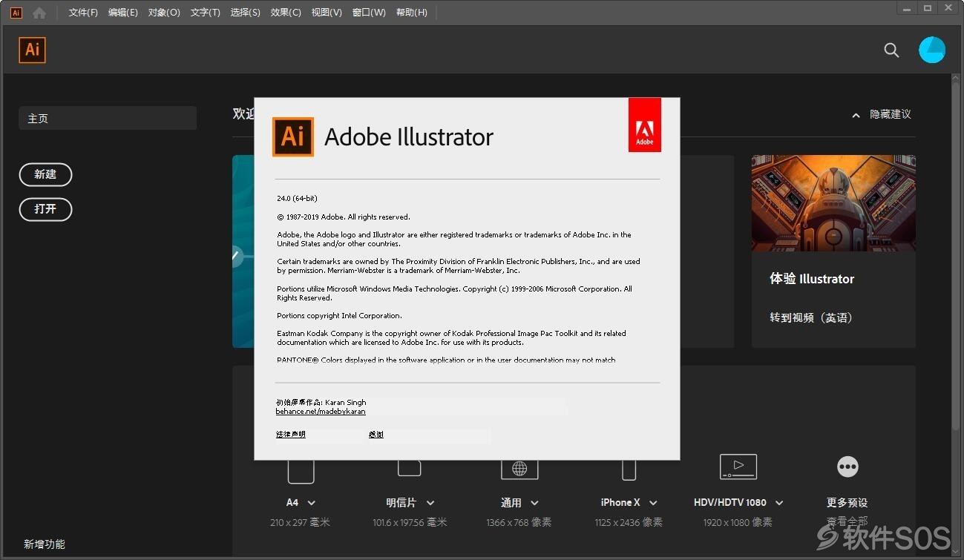Expand the HDV/HDTV 1080 dropdown chevron
The image size is (964, 560).
779,503
